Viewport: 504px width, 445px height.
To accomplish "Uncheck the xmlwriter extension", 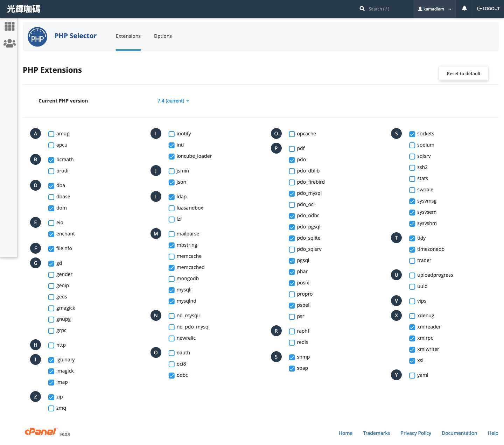I will pyautogui.click(x=412, y=349).
